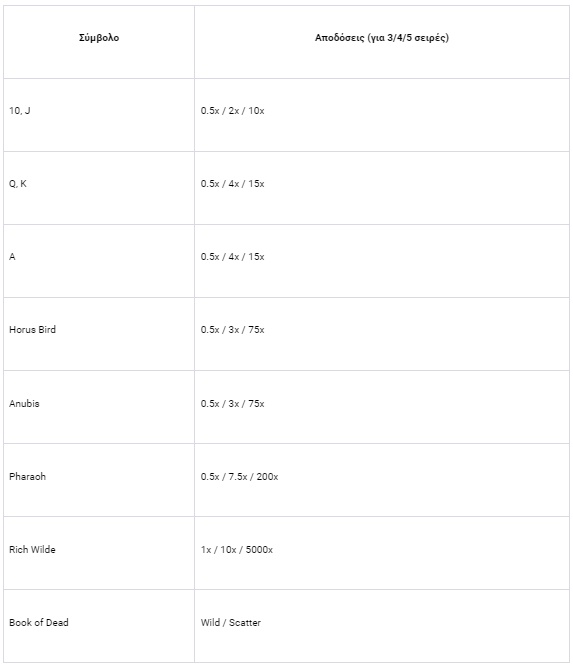573x665 pixels.
Task: Select the A symbol cell
Action: [99, 261]
